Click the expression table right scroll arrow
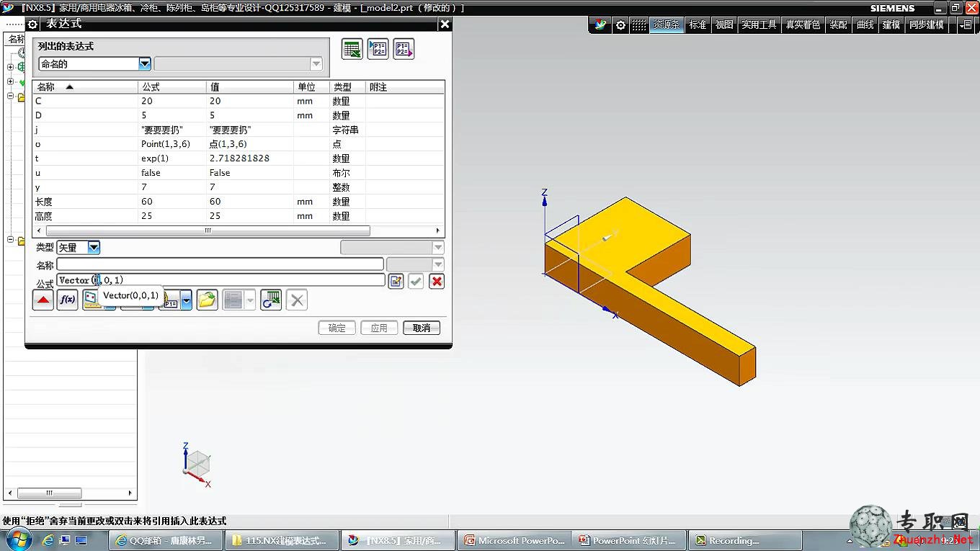 pyautogui.click(x=437, y=230)
